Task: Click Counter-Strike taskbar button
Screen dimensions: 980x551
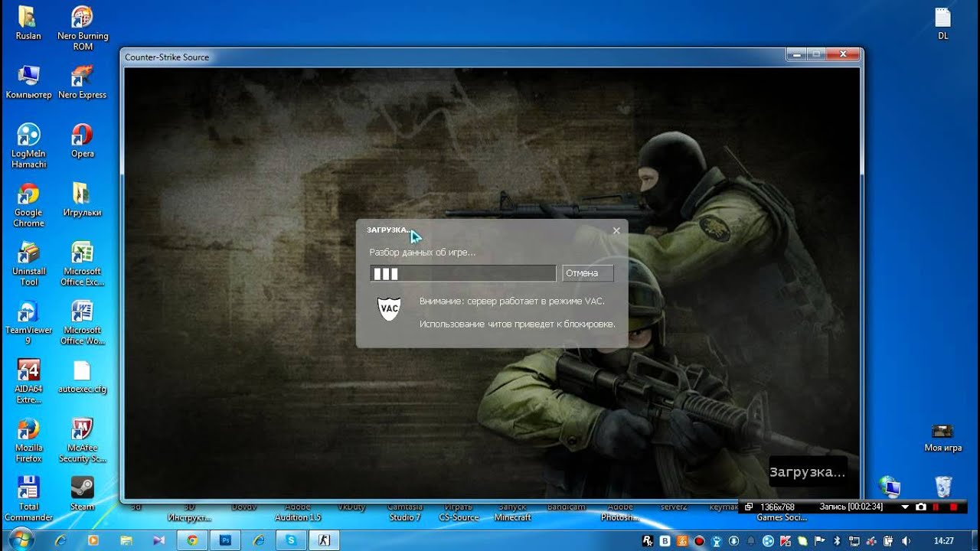Action: [324, 540]
